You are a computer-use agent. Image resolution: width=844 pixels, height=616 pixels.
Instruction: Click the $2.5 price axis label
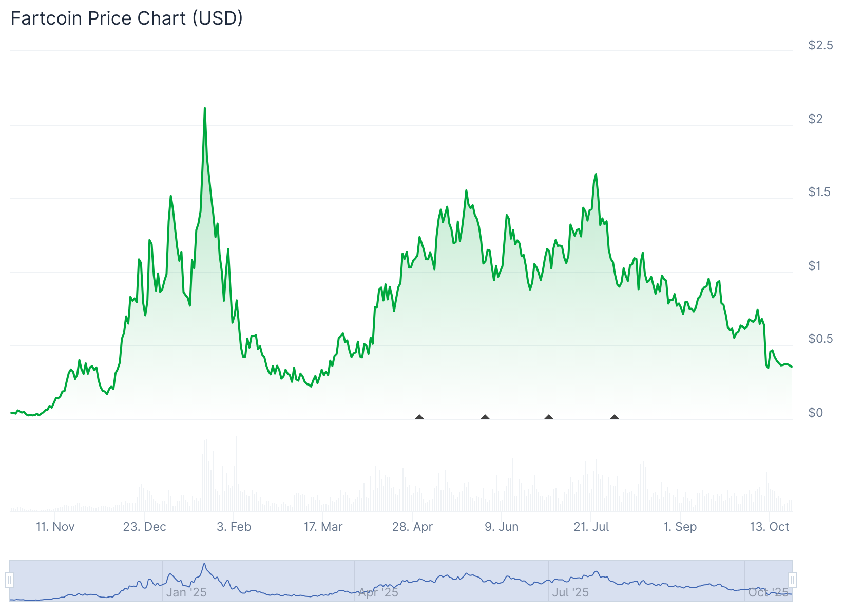[820, 45]
